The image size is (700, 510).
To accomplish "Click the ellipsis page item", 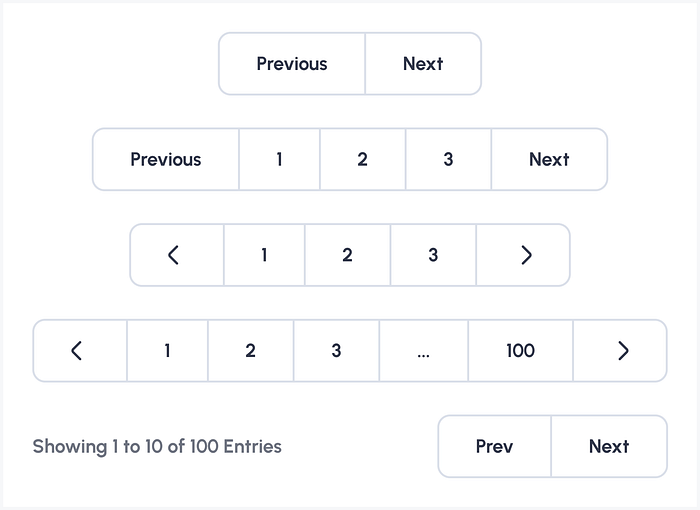I will (424, 351).
